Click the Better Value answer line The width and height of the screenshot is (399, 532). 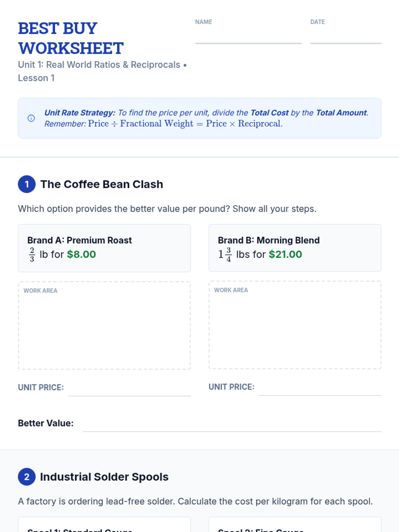click(232, 426)
